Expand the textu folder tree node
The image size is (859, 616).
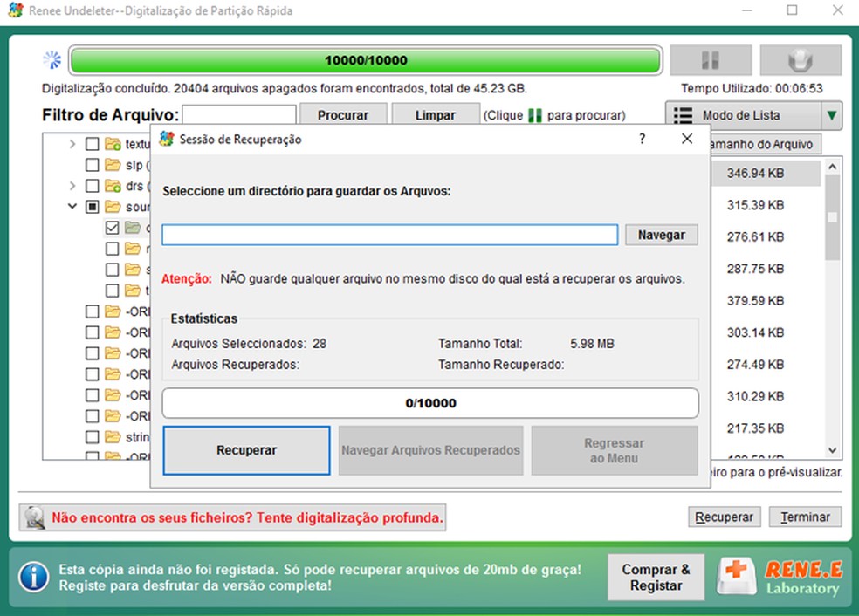(x=72, y=144)
